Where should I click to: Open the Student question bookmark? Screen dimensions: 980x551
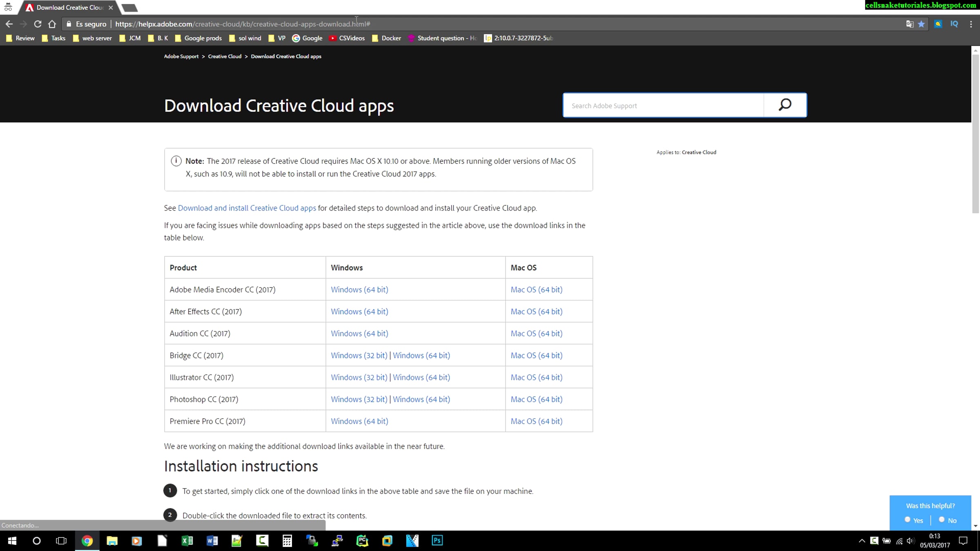click(x=442, y=38)
